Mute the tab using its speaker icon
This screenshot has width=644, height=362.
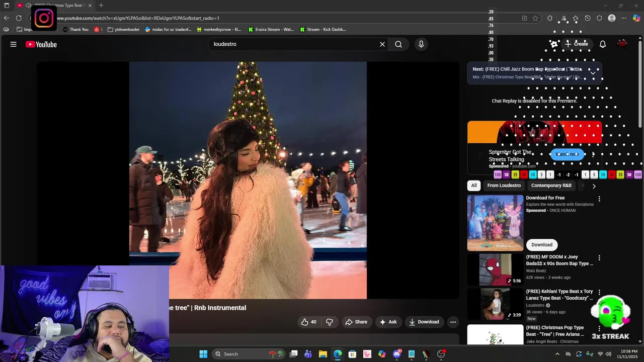point(28,5)
